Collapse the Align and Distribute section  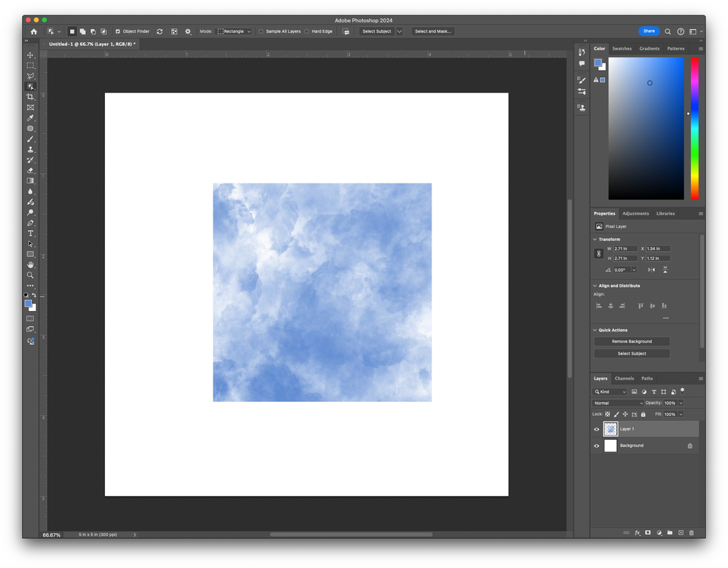pyautogui.click(x=595, y=286)
